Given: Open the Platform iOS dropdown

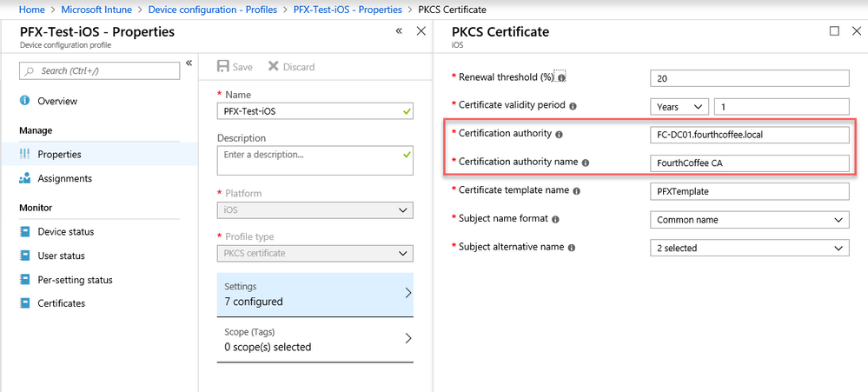Looking at the screenshot, I should click(x=315, y=210).
